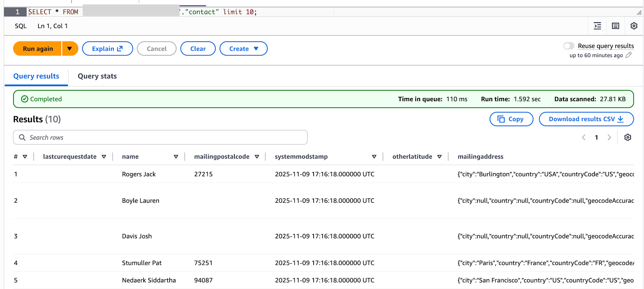Click systemmodstamp cell in Boyle Lauren row
This screenshot has height=289, width=644.
click(325, 201)
